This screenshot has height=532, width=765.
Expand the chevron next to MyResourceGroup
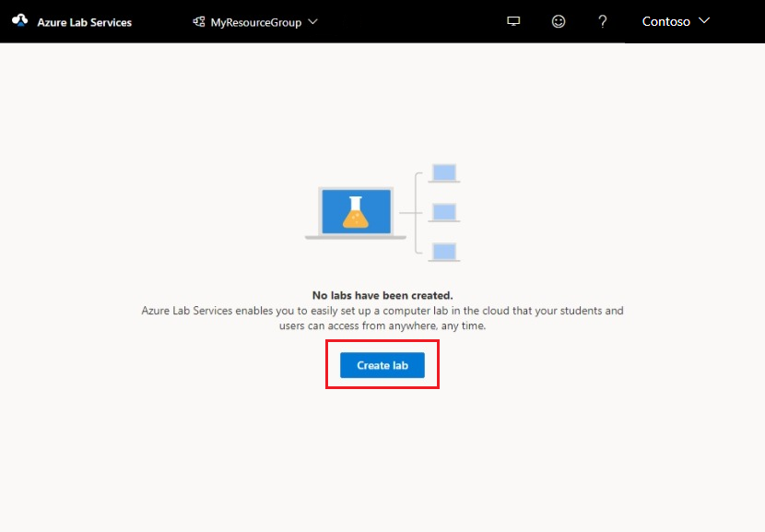point(312,21)
